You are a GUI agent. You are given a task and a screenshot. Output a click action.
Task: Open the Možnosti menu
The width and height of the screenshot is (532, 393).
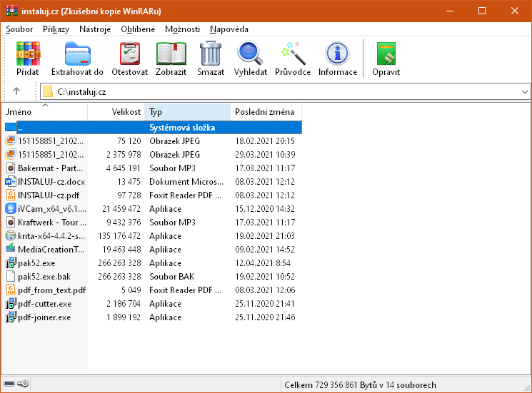tap(182, 29)
